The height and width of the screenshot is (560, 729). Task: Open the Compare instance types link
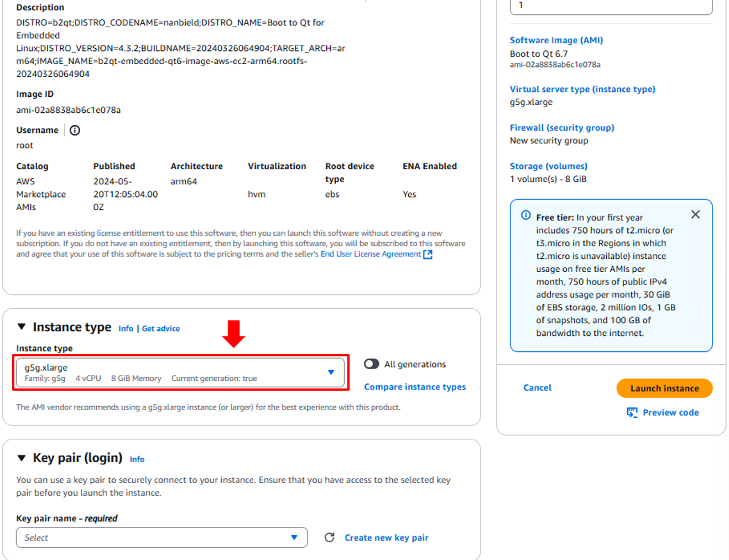point(414,387)
